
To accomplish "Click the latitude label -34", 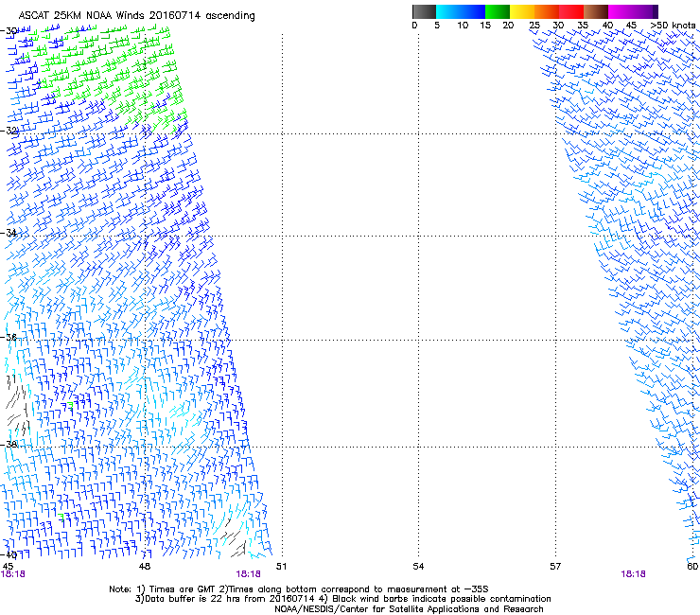I will [x=9, y=233].
